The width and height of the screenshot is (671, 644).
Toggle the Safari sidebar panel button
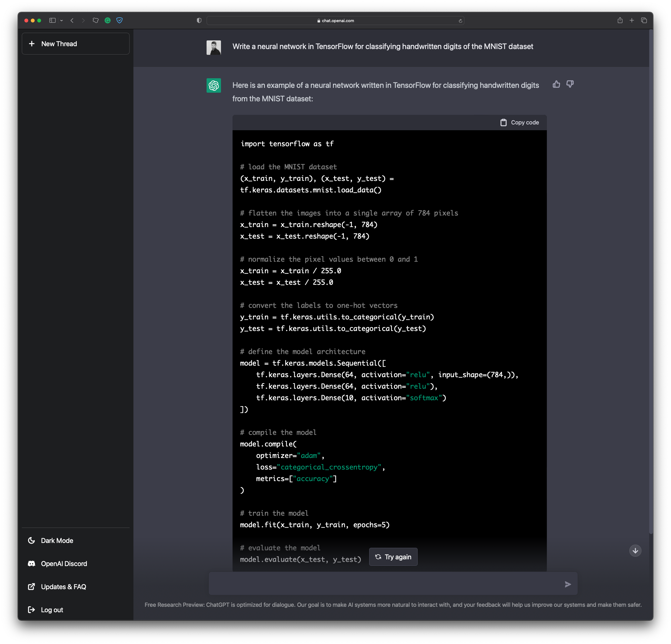(52, 21)
